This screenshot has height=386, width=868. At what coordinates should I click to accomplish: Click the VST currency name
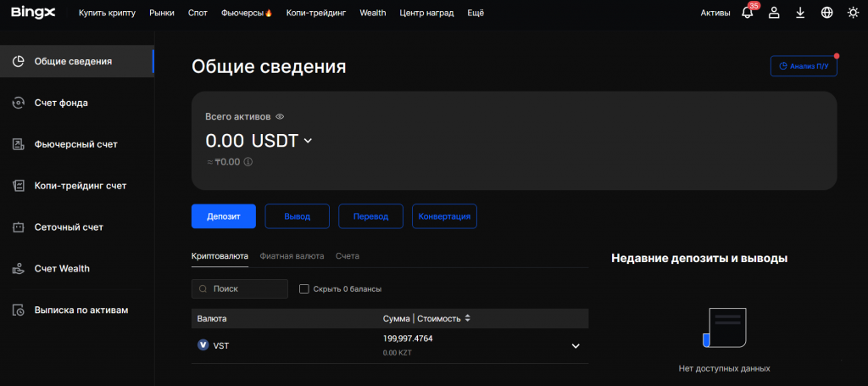tap(221, 345)
